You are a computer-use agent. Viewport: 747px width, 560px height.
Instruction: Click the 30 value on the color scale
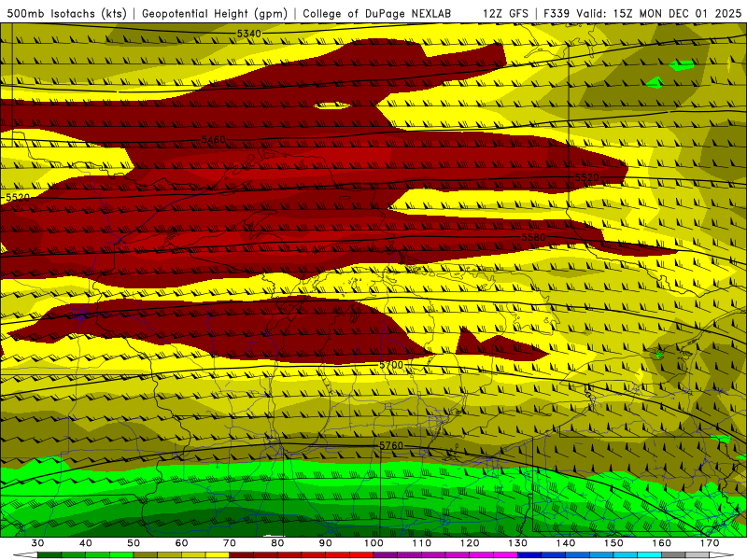(x=37, y=543)
